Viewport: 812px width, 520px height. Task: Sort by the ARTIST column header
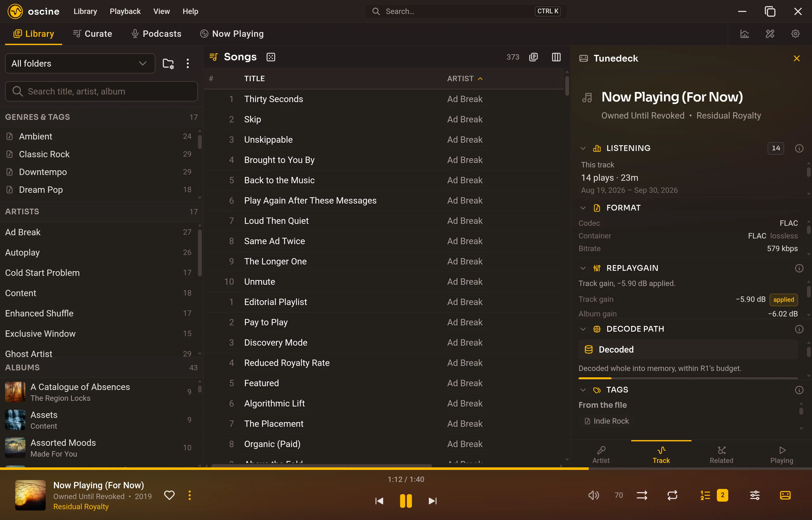tap(465, 79)
